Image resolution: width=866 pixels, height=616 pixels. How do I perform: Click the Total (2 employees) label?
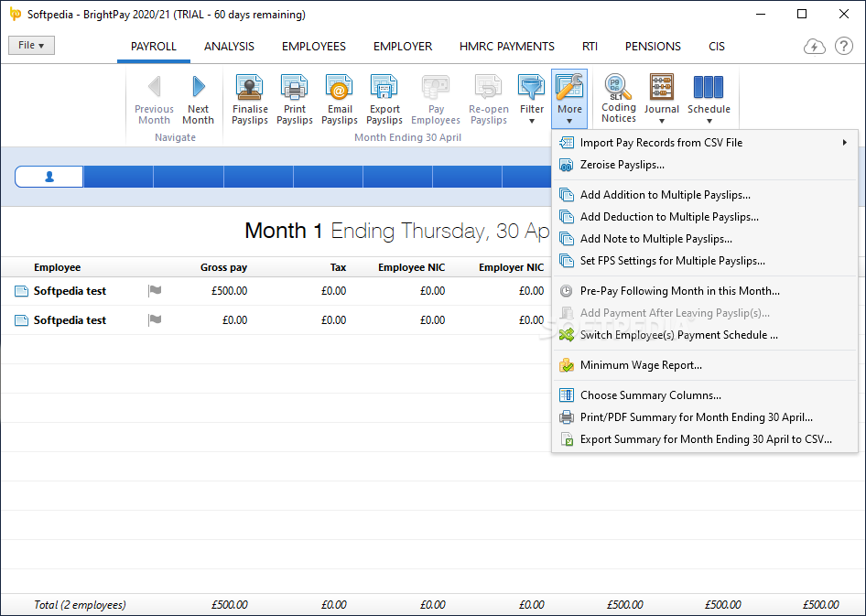pyautogui.click(x=80, y=605)
